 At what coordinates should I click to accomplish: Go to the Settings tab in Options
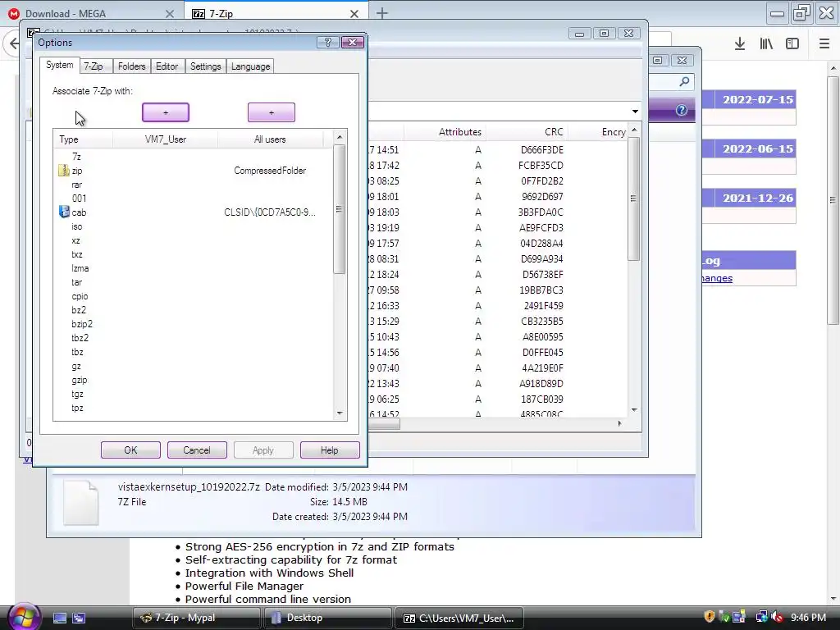[x=206, y=66]
